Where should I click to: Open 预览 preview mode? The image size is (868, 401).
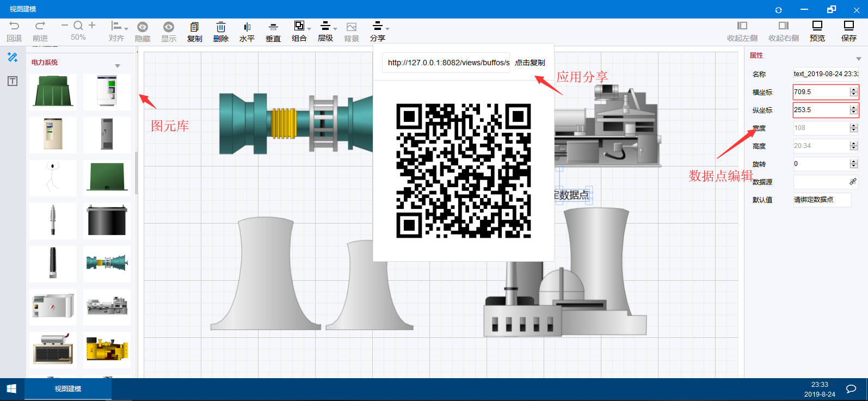pyautogui.click(x=817, y=26)
